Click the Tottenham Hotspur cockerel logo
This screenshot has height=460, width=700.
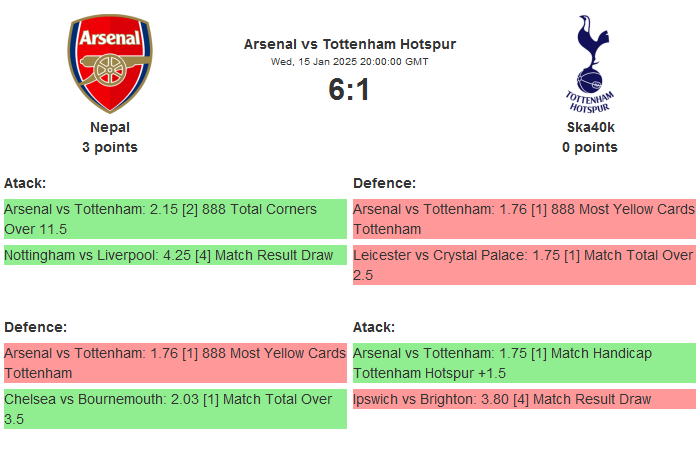click(x=589, y=64)
